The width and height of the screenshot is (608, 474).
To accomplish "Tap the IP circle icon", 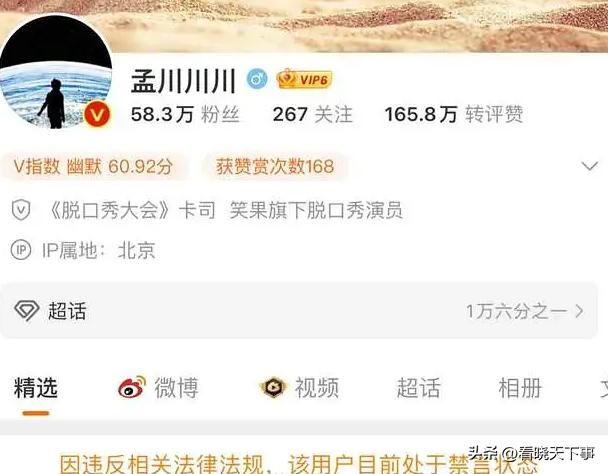I will pos(21,250).
